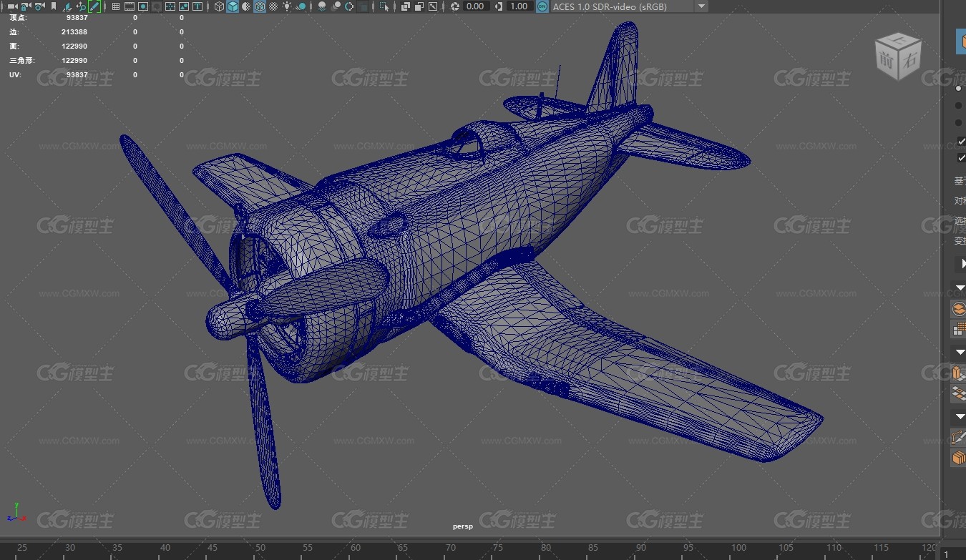The image size is (966, 560).
Task: Click the Image Plane icon
Action: (x=67, y=6)
